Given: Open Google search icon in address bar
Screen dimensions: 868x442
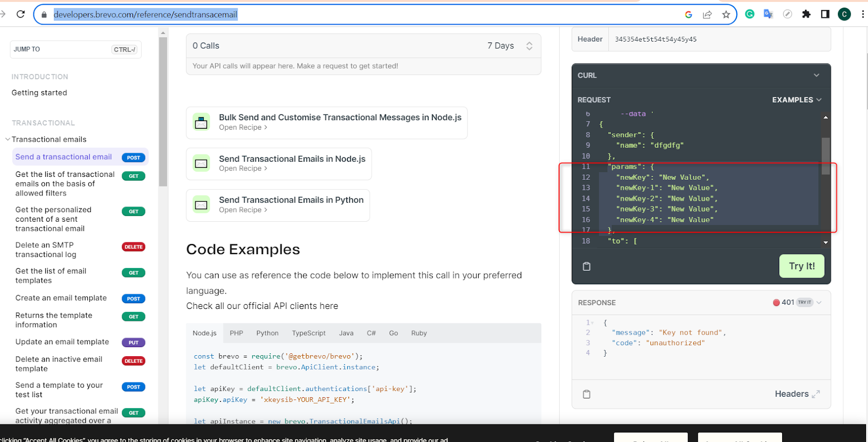Looking at the screenshot, I should 689,15.
